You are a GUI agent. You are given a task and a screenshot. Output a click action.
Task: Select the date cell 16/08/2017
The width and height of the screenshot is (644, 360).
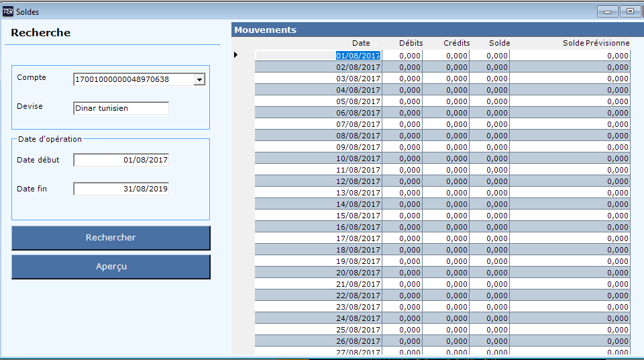click(x=318, y=227)
